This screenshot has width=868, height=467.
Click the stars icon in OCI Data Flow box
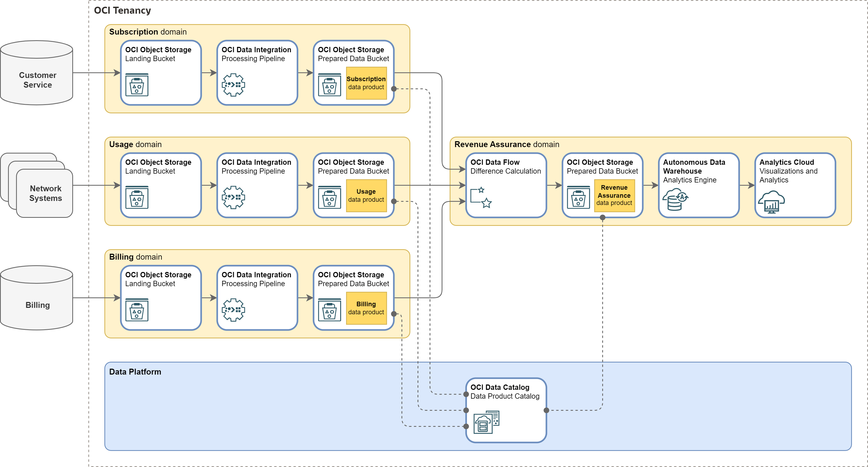tap(481, 197)
